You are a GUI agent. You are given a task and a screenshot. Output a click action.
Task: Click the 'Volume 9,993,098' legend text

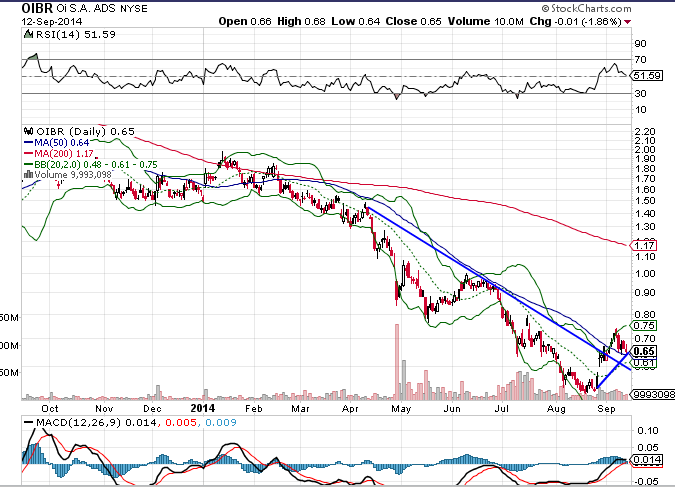[73, 174]
